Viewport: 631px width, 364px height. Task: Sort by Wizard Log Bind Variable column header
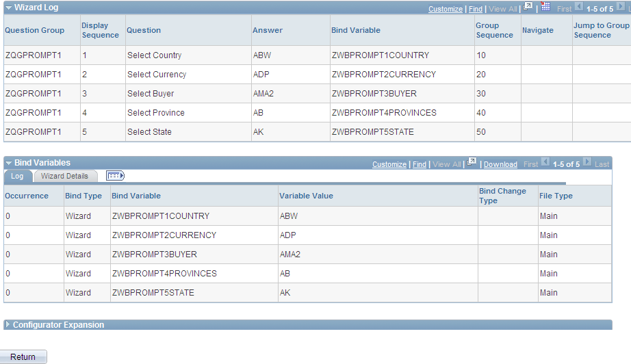click(356, 30)
